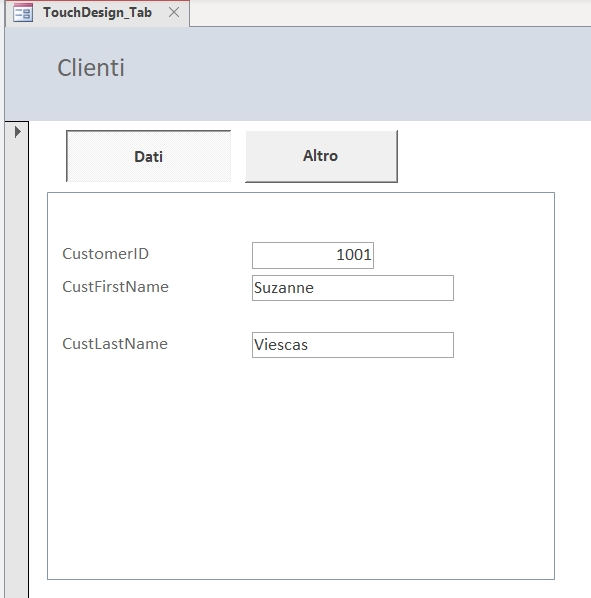Click the CustomerID label
The width and height of the screenshot is (591, 598).
click(x=105, y=254)
